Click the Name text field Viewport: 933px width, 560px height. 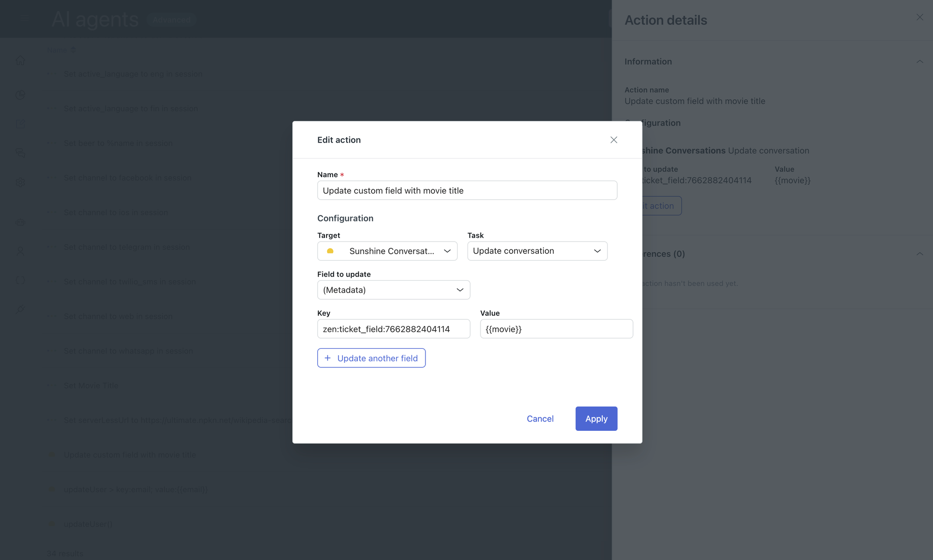coord(467,190)
